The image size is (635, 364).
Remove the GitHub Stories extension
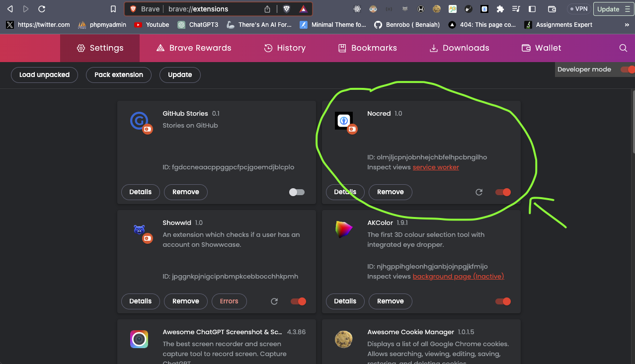[x=186, y=192]
